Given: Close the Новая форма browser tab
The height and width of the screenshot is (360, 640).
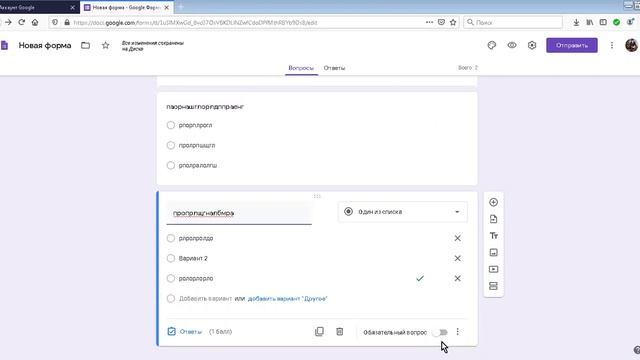Looking at the screenshot, I should pos(167,7).
